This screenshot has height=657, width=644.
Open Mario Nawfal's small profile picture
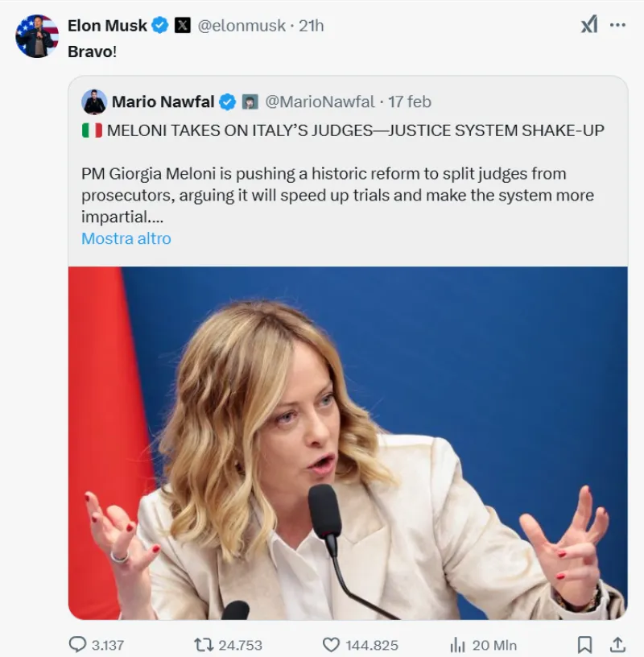(x=94, y=101)
